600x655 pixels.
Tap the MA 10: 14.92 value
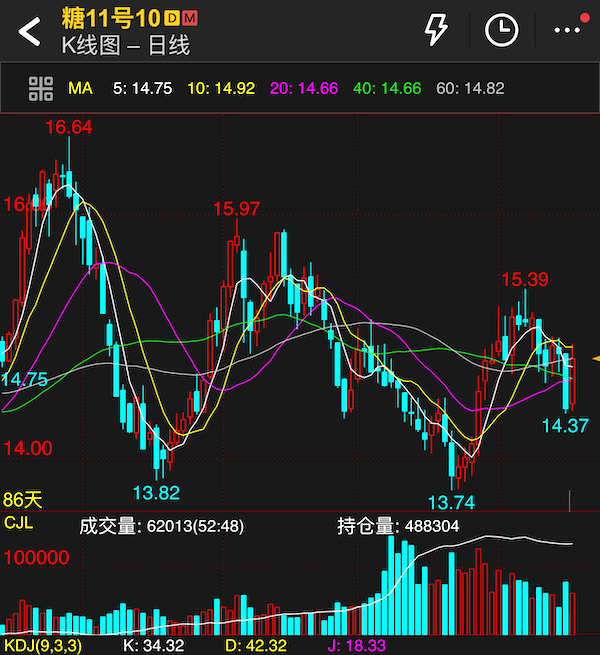[x=221, y=89]
